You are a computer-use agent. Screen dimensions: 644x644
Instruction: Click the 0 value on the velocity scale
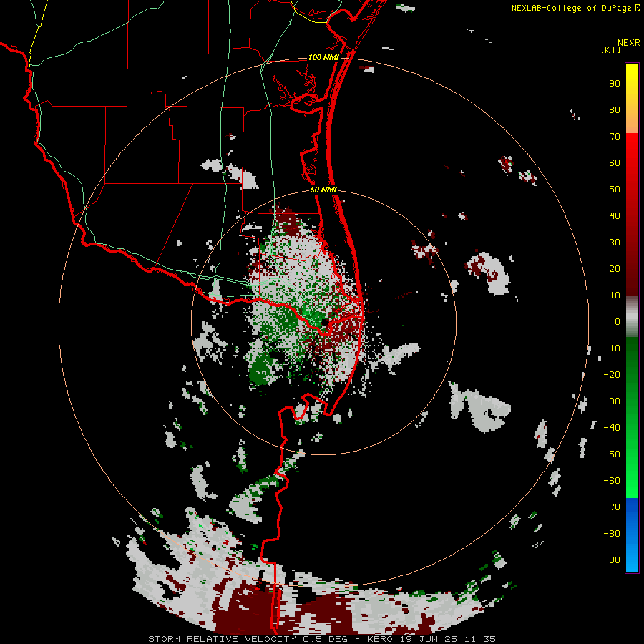point(618,321)
